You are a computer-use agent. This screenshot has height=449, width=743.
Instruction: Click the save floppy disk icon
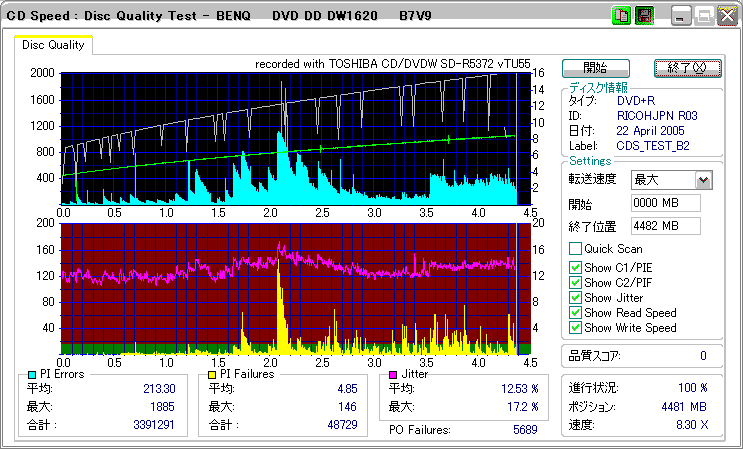[643, 16]
